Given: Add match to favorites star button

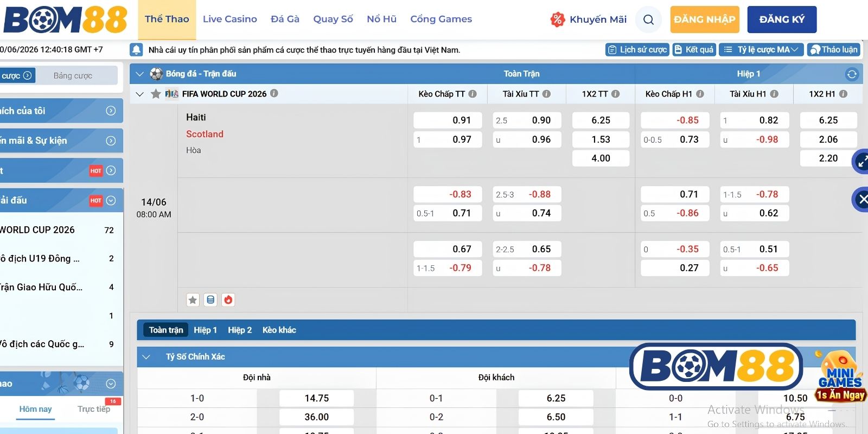Looking at the screenshot, I should [193, 299].
